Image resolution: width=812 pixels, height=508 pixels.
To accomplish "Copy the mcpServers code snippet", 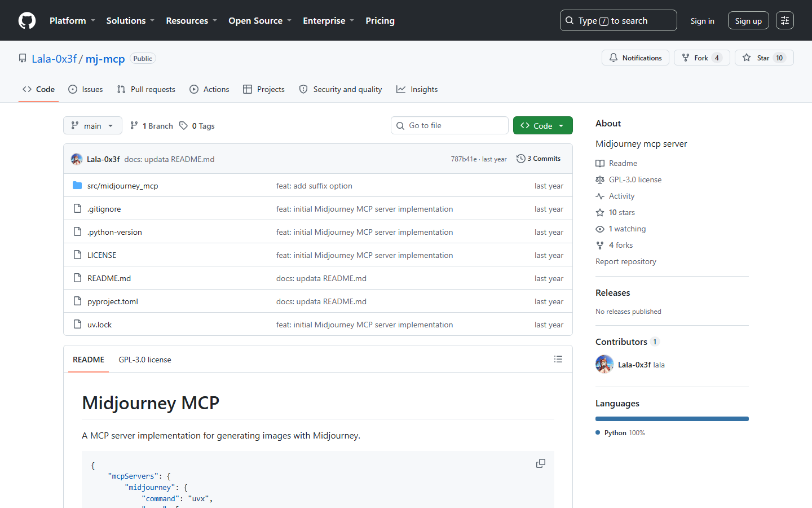I will [x=541, y=463].
